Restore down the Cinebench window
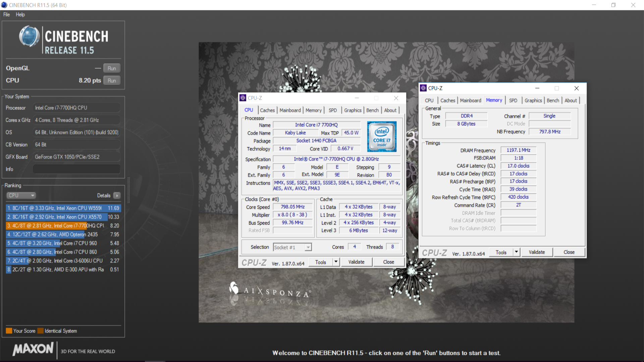 tap(613, 5)
